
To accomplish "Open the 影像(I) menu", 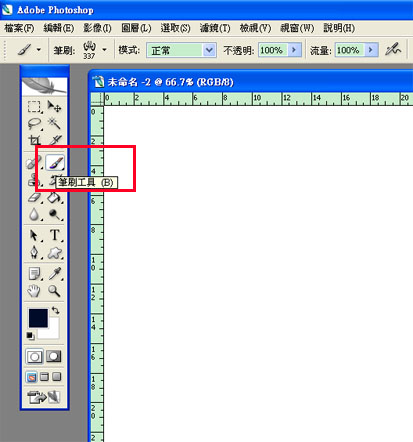I will pyautogui.click(x=97, y=28).
